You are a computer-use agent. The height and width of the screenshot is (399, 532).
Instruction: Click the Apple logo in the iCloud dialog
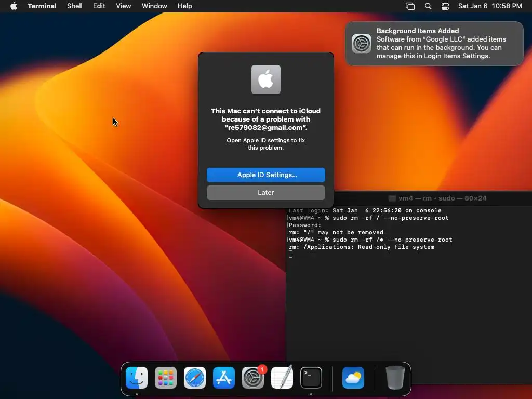[x=265, y=79]
